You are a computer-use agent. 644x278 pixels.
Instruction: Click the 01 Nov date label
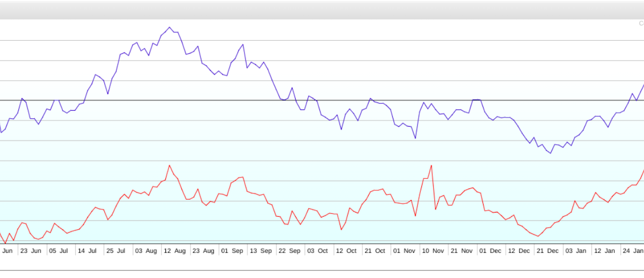point(404,251)
